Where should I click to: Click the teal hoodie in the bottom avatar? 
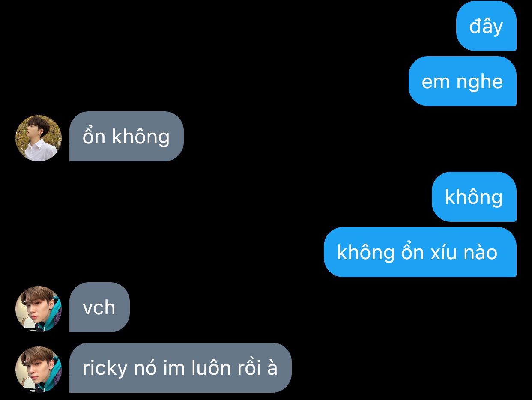click(x=51, y=377)
